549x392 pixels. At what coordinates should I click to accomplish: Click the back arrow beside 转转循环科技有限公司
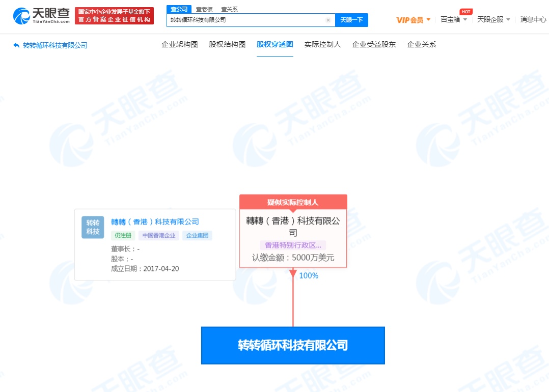(16, 45)
